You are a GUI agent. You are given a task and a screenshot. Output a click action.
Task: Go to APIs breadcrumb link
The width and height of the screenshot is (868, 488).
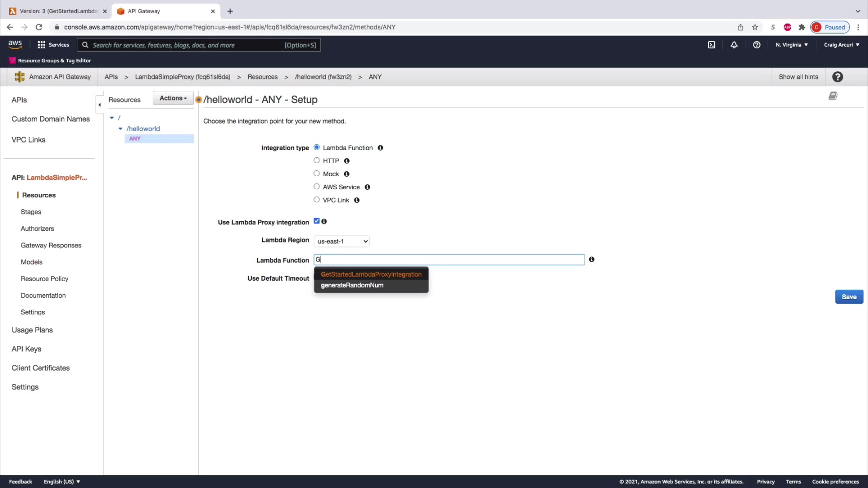[111, 77]
